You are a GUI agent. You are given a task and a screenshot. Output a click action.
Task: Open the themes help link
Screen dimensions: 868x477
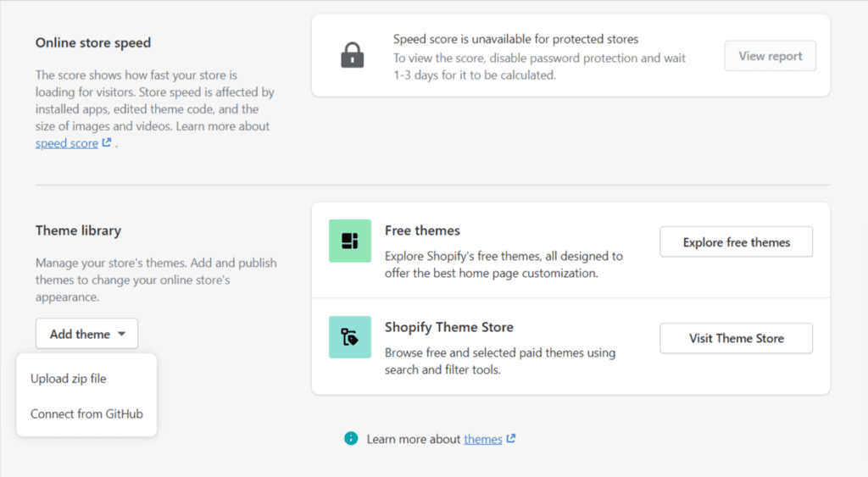point(482,439)
